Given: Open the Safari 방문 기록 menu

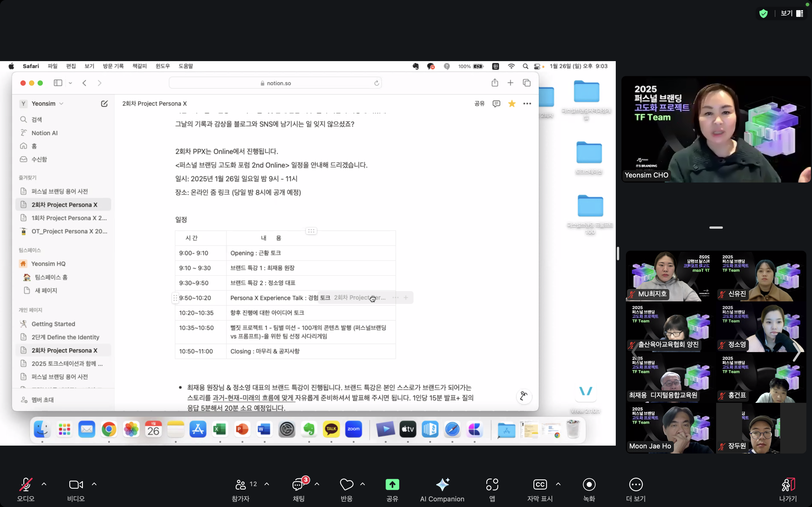Looking at the screenshot, I should point(113,66).
